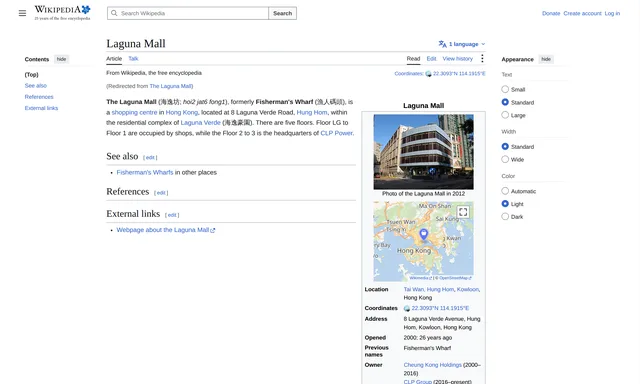The height and width of the screenshot is (384, 640).
Task: Open OpenStreetMap attribution link on map
Action: (x=455, y=278)
